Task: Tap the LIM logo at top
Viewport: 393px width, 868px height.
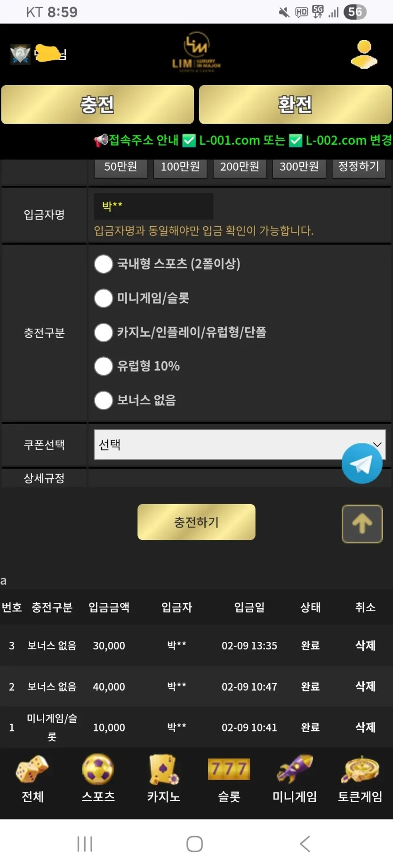Action: click(x=196, y=53)
